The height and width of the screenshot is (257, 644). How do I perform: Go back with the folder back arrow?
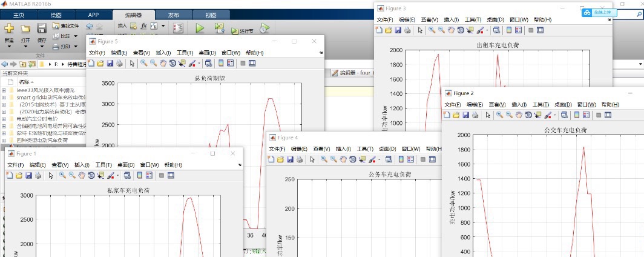pos(4,64)
